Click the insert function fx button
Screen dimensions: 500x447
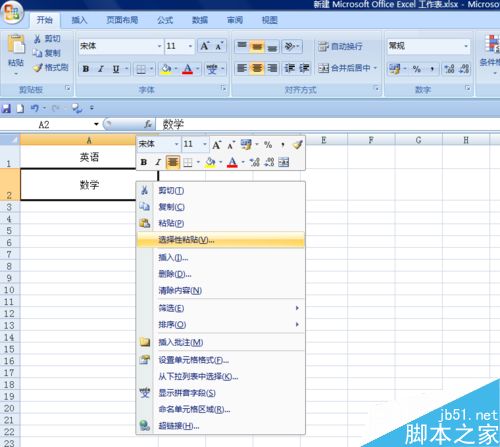(x=148, y=124)
